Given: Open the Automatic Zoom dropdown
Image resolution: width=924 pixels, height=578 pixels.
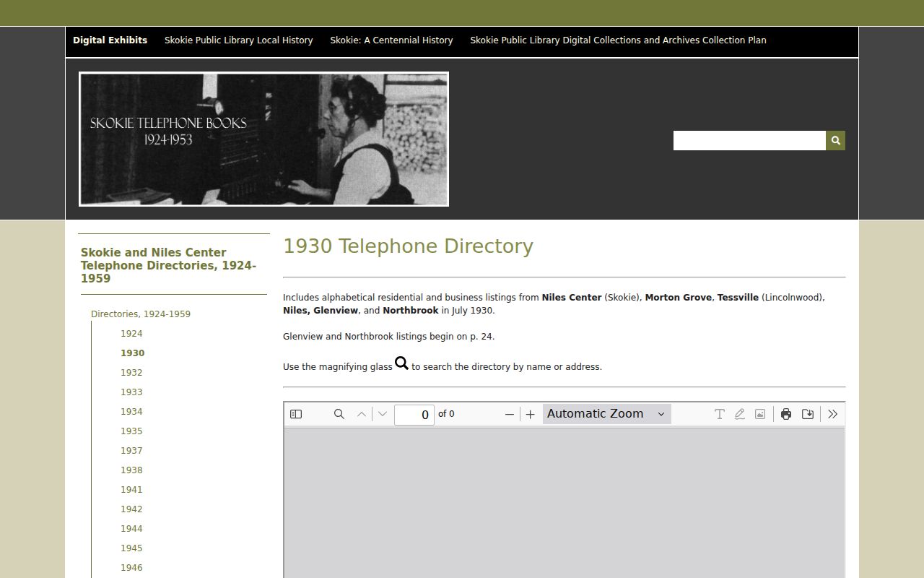Looking at the screenshot, I should (x=606, y=414).
